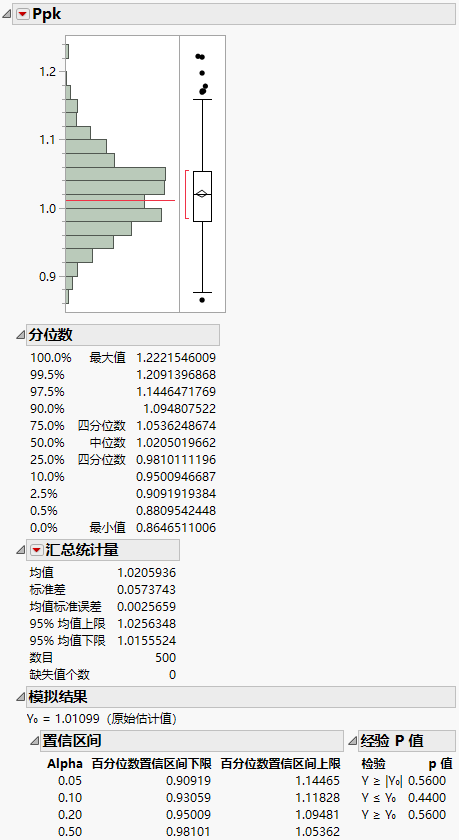Collapse the 模拟结果 section

point(20,697)
